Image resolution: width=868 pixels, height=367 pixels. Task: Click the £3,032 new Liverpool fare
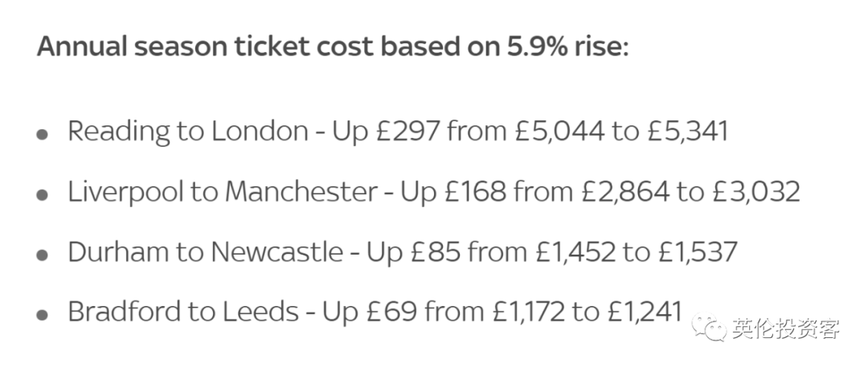point(755,192)
